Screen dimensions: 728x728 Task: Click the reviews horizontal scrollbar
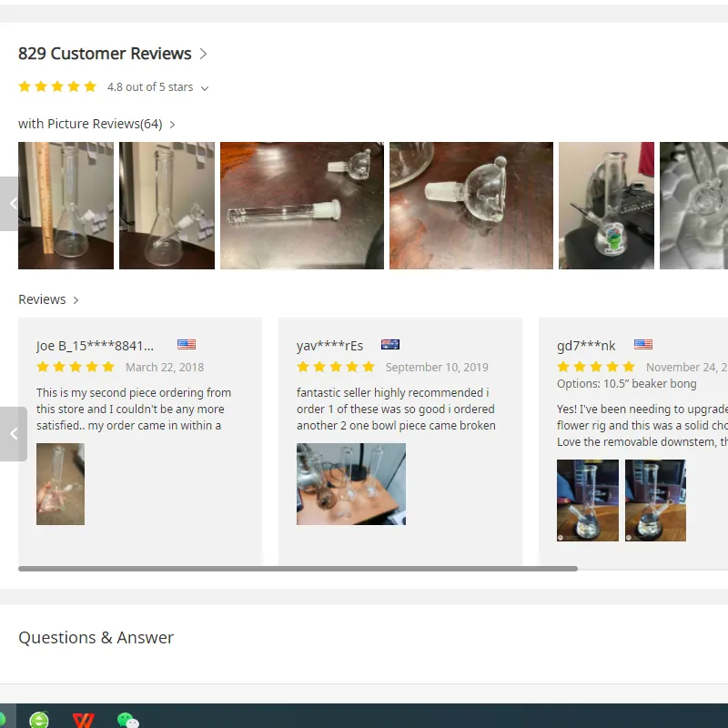tap(298, 569)
